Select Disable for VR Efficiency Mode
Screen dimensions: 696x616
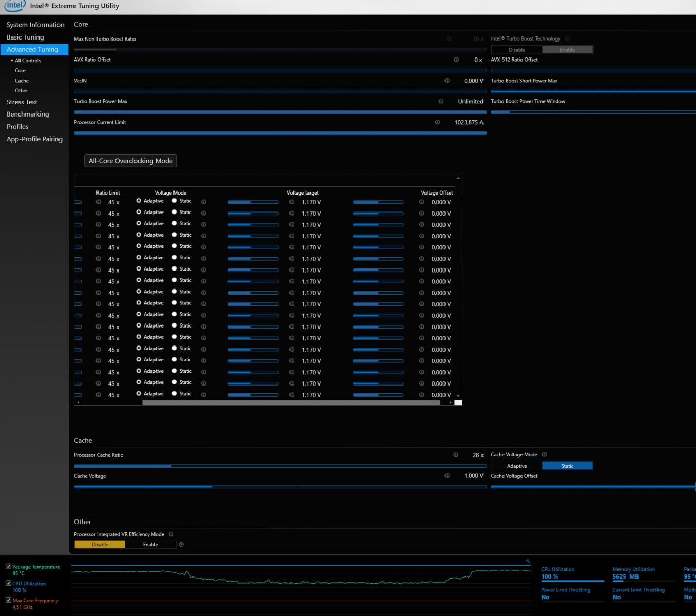pos(100,544)
